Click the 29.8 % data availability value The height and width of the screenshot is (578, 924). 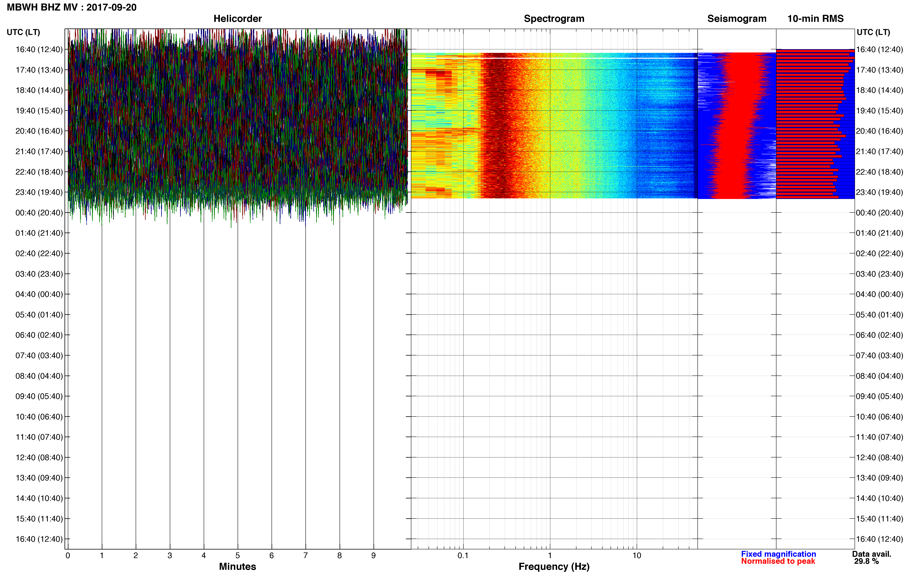tap(866, 561)
